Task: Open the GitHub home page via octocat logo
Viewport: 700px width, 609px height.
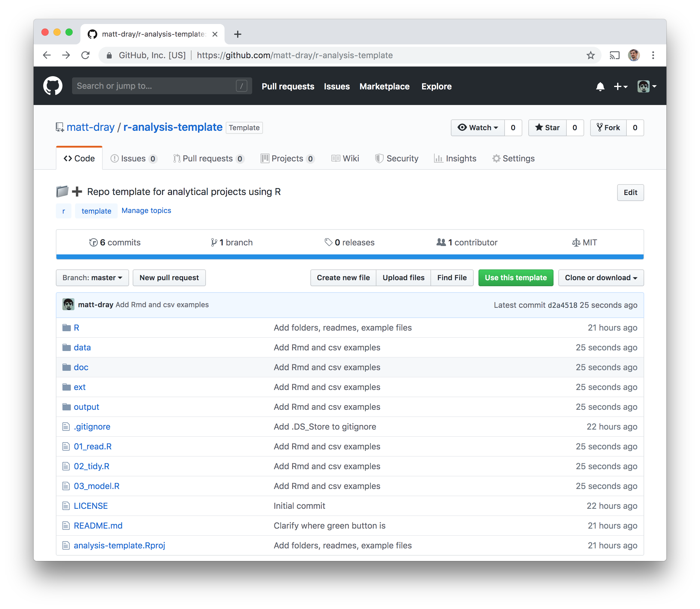Action: tap(53, 85)
